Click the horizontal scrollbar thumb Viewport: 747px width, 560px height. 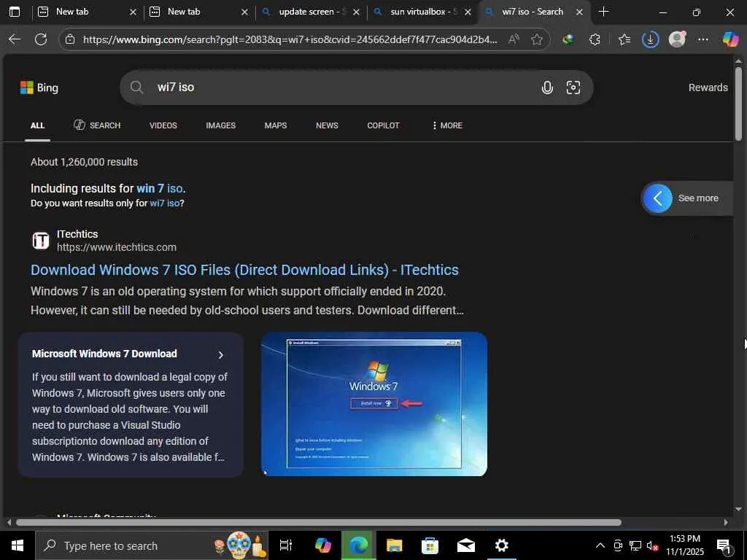click(318, 522)
